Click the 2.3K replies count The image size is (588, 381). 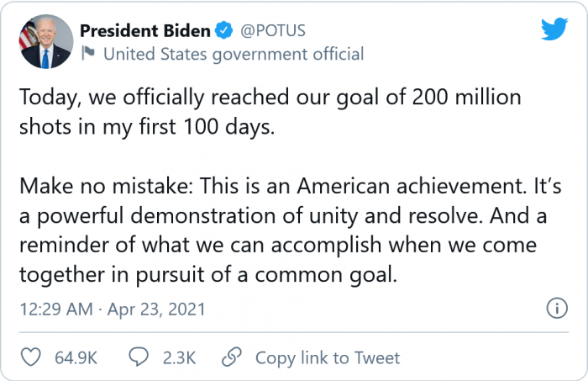click(x=177, y=357)
